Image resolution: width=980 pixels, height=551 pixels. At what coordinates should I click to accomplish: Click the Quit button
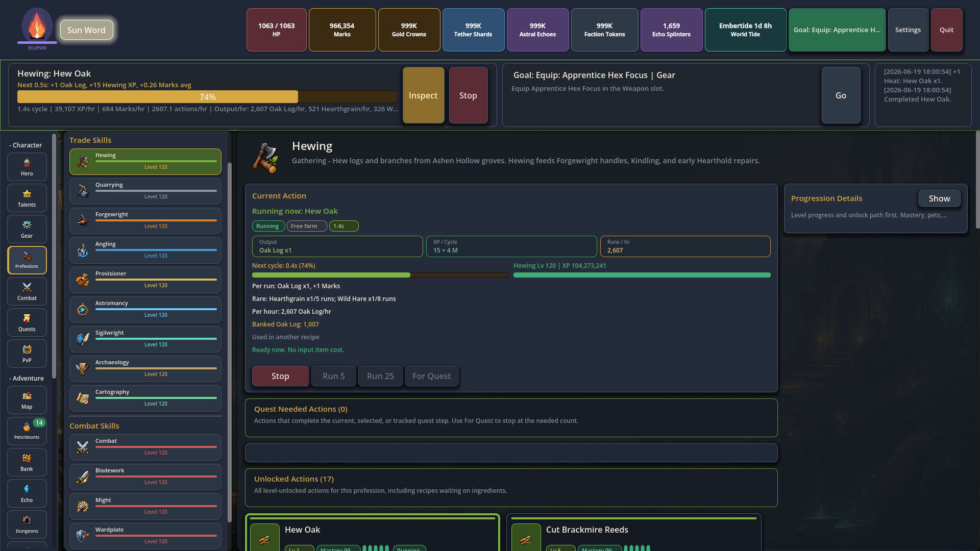(x=946, y=30)
